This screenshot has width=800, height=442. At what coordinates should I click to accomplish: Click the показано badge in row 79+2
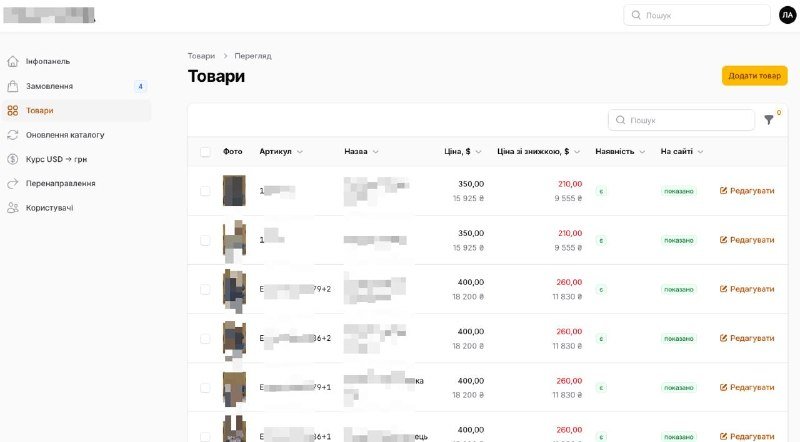click(679, 289)
